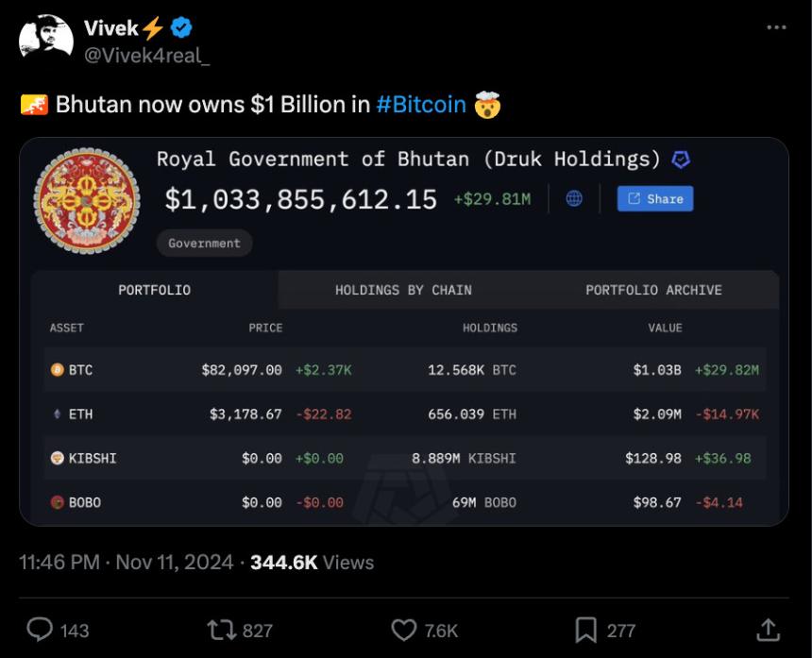812x658 pixels.
Task: Bookmark this tweet
Action: point(585,630)
